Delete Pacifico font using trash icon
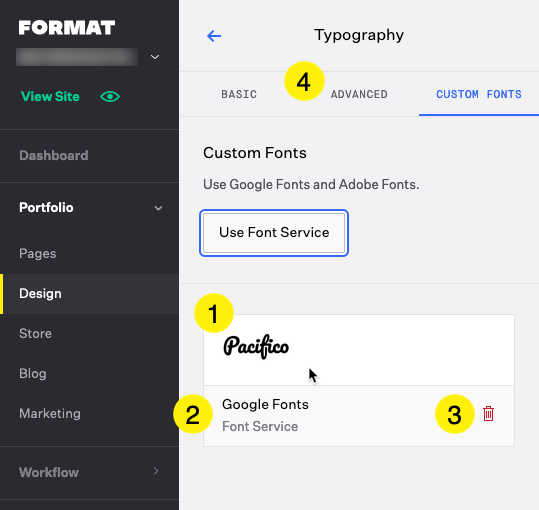This screenshot has height=510, width=539. click(x=488, y=413)
